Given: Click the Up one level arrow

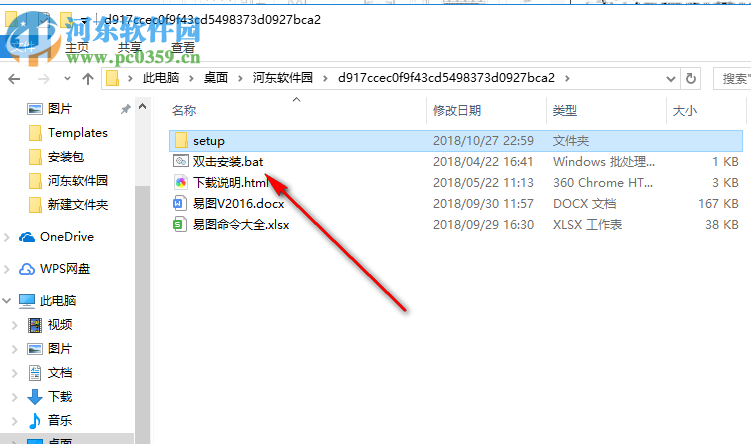Looking at the screenshot, I should click(88, 79).
